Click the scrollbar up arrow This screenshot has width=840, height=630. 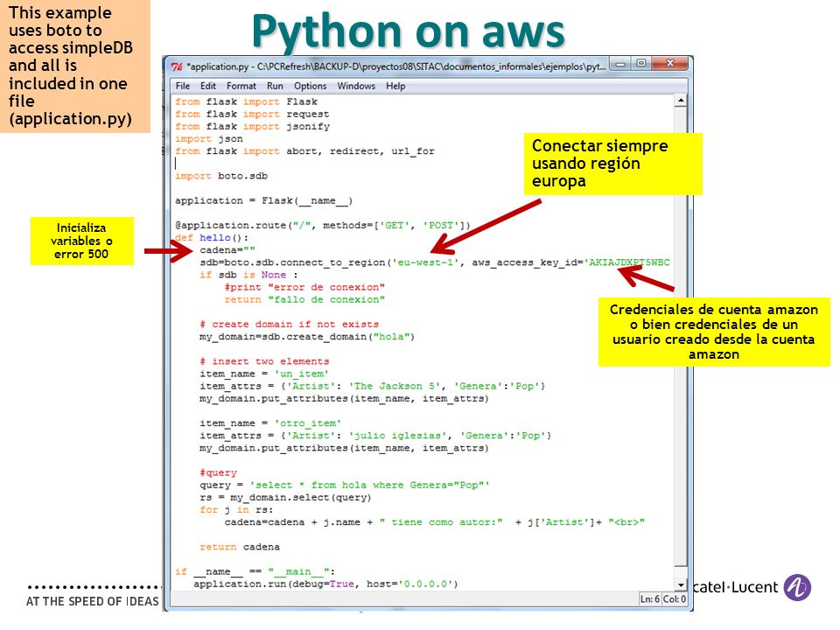tap(681, 100)
